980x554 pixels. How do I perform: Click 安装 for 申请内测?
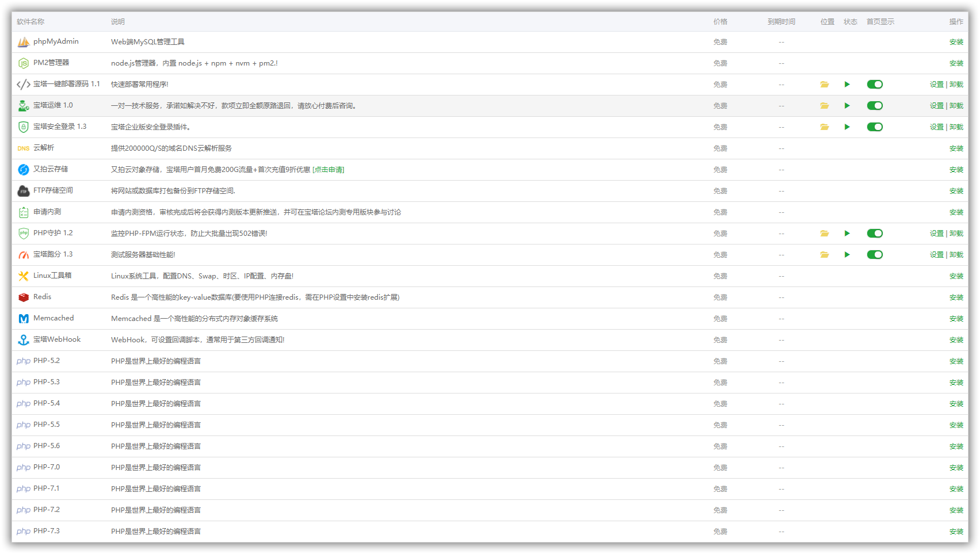tap(956, 212)
